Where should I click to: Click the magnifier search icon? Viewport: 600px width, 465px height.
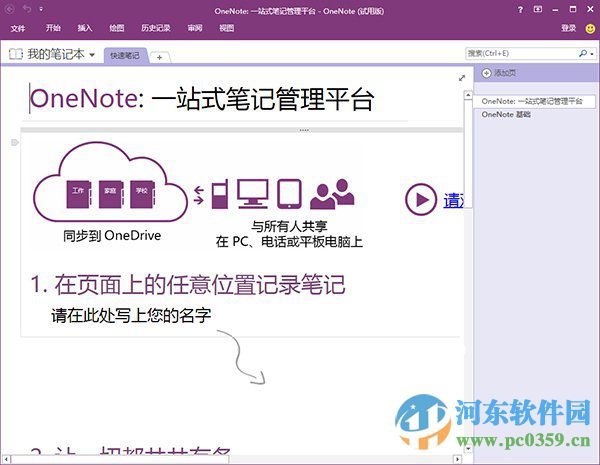click(x=583, y=53)
